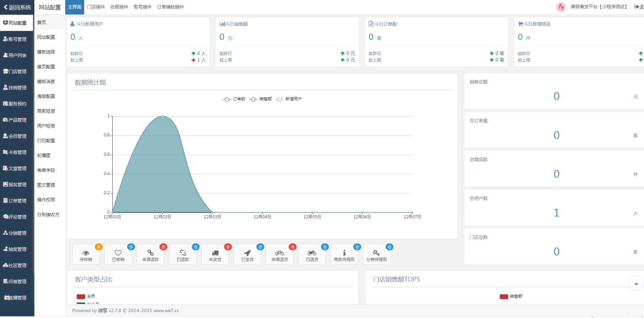
Task: Open 门店管理 in the dark sidebar
Action: [17, 71]
